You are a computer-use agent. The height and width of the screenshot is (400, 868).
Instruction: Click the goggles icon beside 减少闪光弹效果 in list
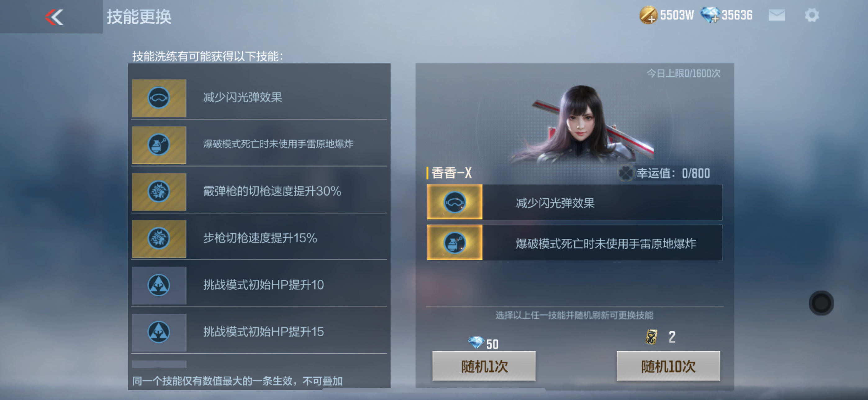tap(159, 98)
